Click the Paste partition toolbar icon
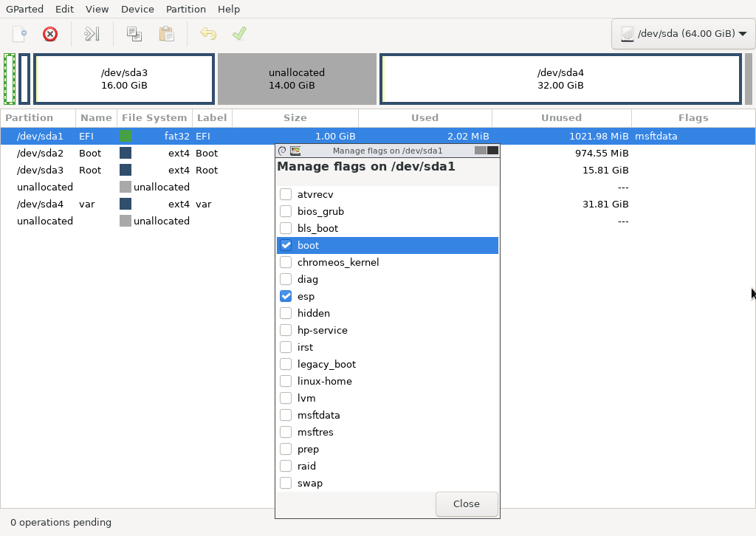This screenshot has height=536, width=756. click(166, 34)
